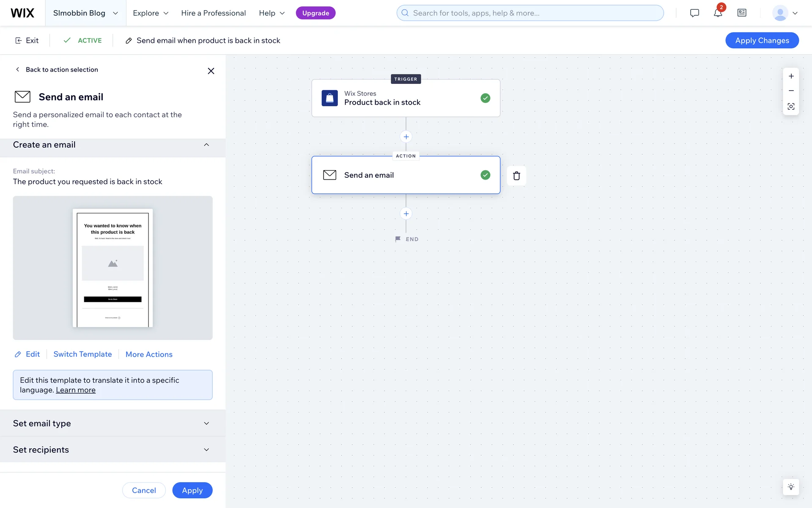Click the email template preview thumbnail
This screenshot has width=812, height=508.
click(112, 268)
